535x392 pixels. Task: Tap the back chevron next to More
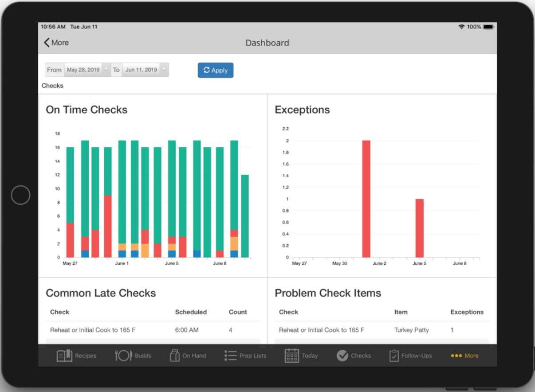(x=46, y=43)
